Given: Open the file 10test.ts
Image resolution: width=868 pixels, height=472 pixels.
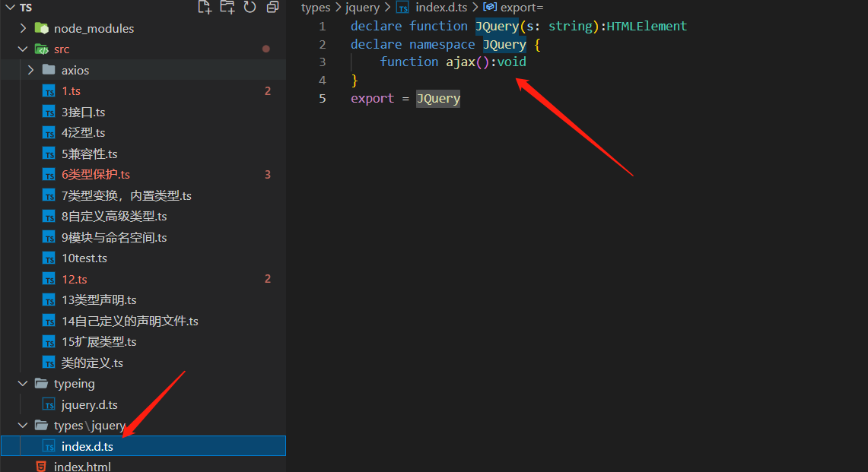Looking at the screenshot, I should tap(84, 258).
